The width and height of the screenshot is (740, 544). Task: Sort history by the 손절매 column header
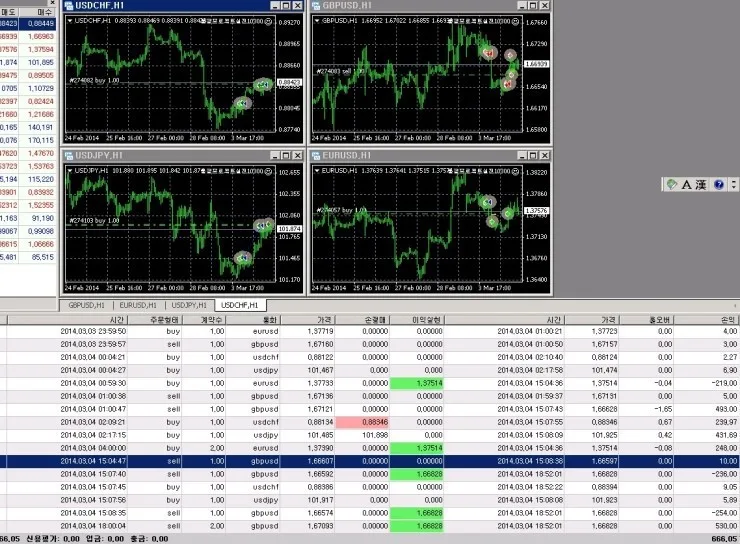[x=362, y=320]
